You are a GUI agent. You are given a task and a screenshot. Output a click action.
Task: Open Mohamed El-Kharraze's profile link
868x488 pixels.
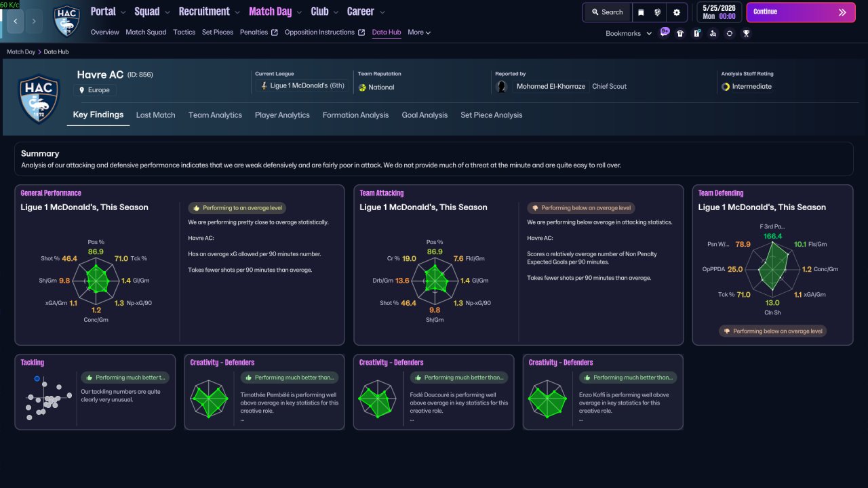click(551, 87)
